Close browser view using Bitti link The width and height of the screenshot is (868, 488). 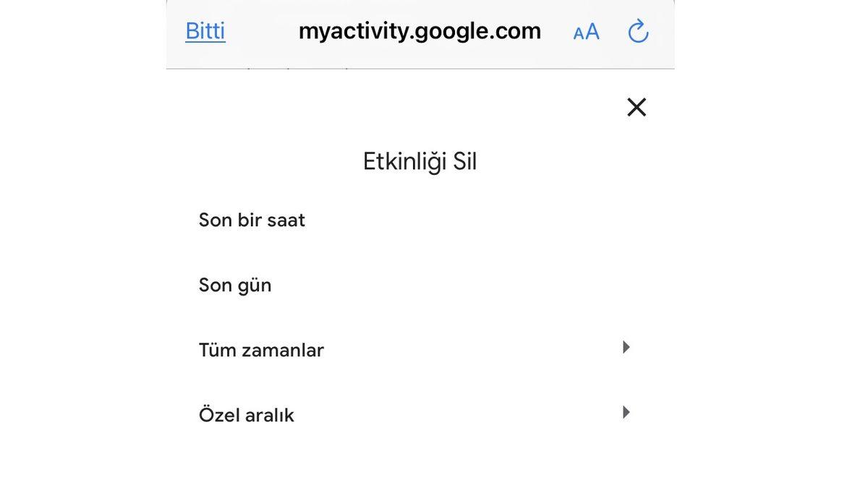coord(205,30)
